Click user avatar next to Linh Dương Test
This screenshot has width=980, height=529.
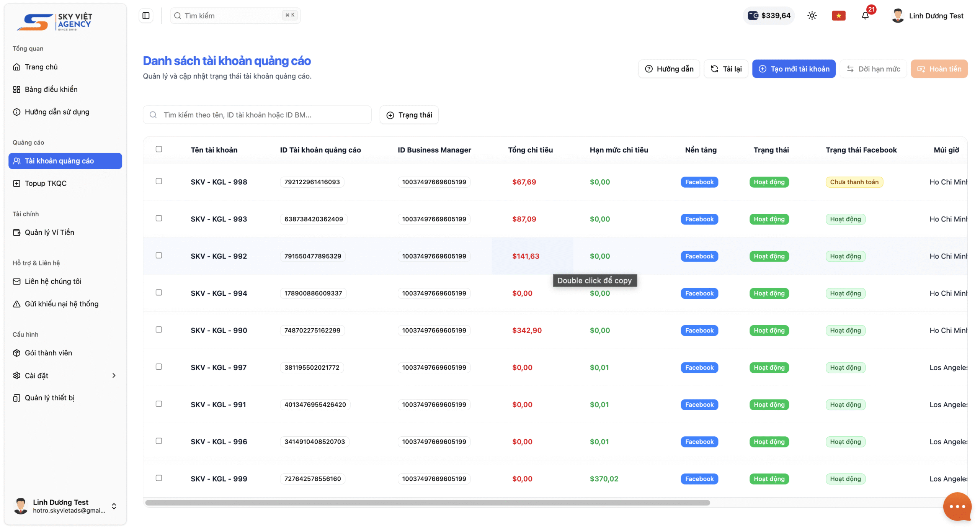click(897, 16)
